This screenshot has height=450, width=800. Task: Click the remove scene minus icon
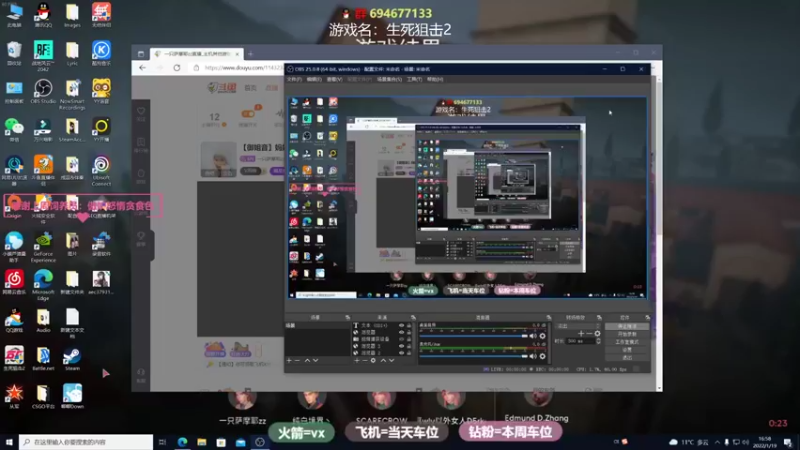coord(297,360)
